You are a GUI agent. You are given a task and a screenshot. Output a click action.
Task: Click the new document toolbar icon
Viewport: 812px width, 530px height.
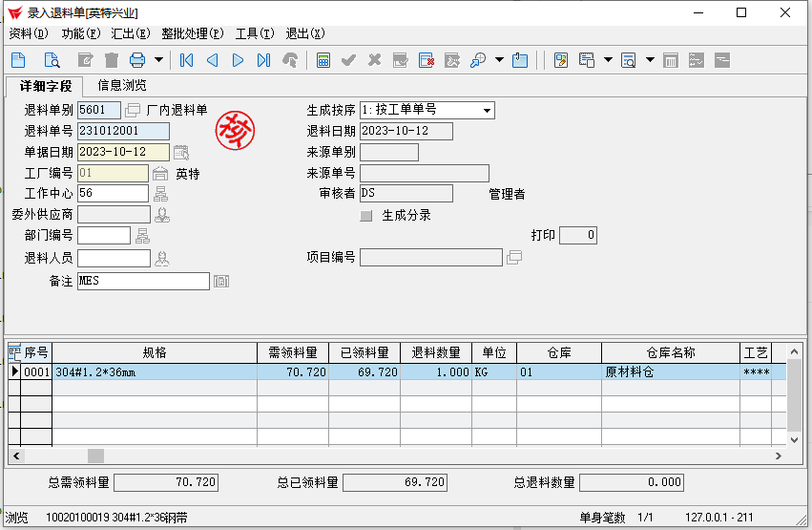[18, 60]
